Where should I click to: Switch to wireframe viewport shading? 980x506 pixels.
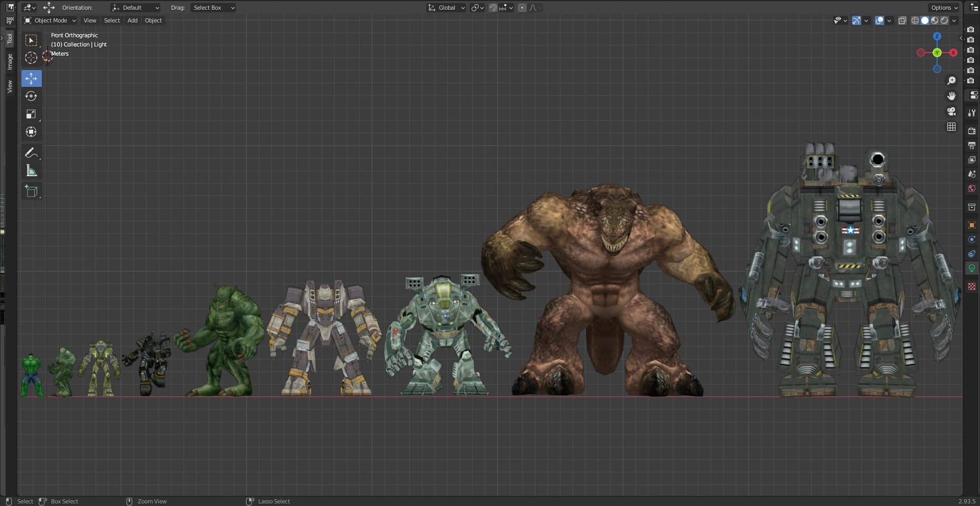[x=915, y=21]
